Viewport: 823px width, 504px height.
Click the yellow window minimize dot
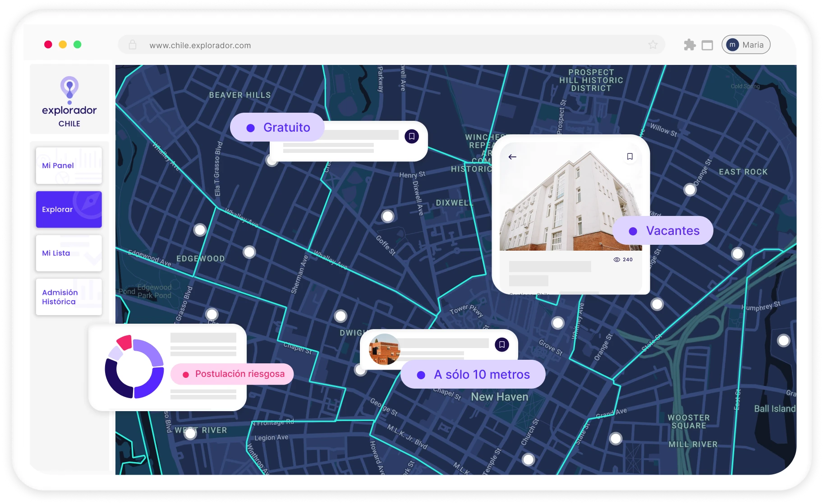pyautogui.click(x=63, y=44)
